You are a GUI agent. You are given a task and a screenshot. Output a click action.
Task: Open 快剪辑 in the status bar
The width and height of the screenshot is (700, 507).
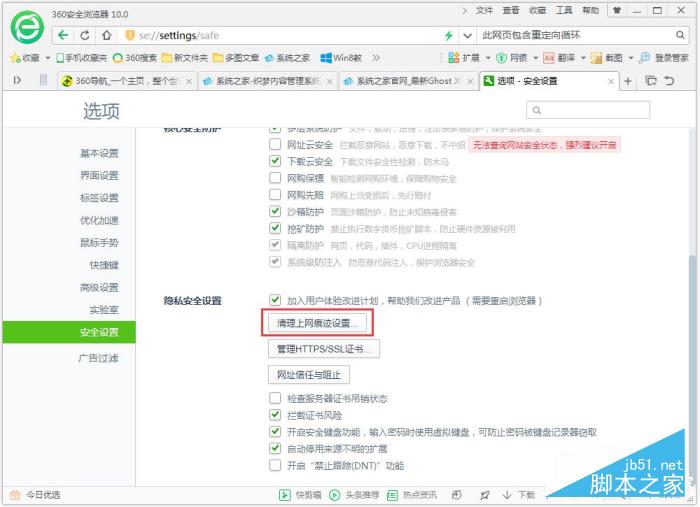(x=300, y=495)
